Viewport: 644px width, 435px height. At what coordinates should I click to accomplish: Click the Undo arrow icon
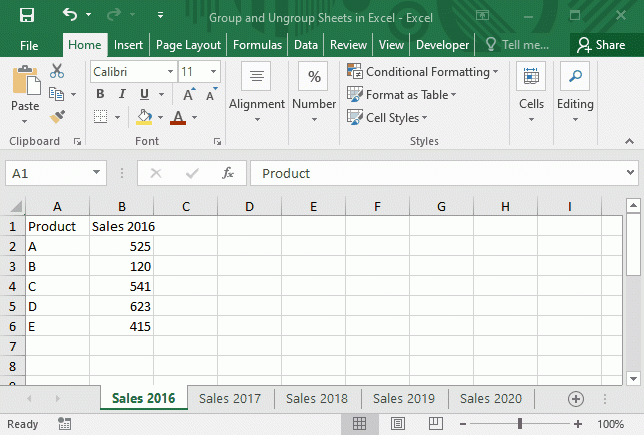point(70,15)
